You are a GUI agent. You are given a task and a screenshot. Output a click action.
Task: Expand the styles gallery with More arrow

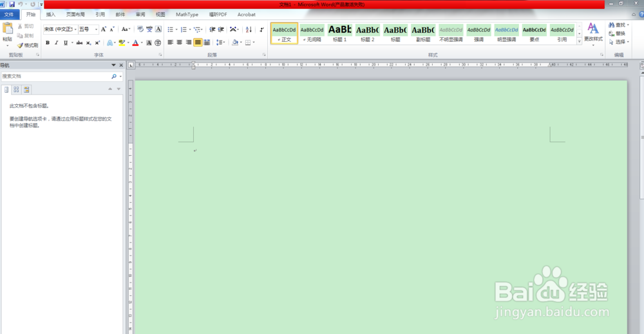pyautogui.click(x=580, y=41)
